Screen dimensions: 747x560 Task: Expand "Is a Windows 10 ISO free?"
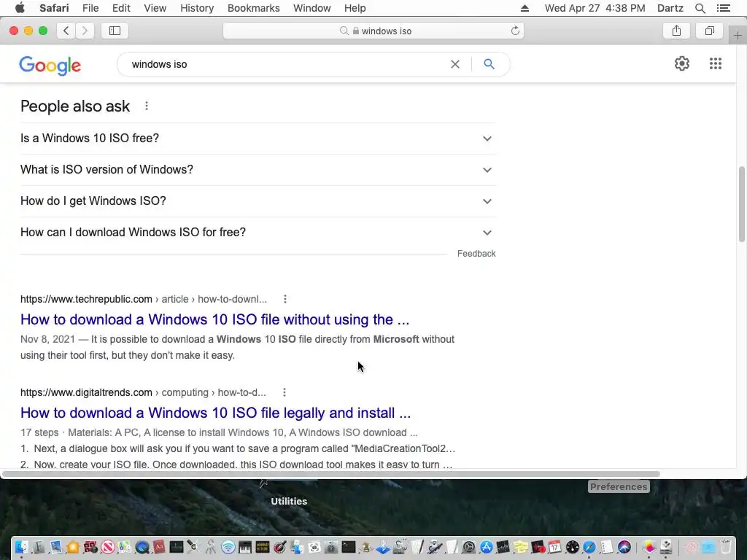coord(258,139)
